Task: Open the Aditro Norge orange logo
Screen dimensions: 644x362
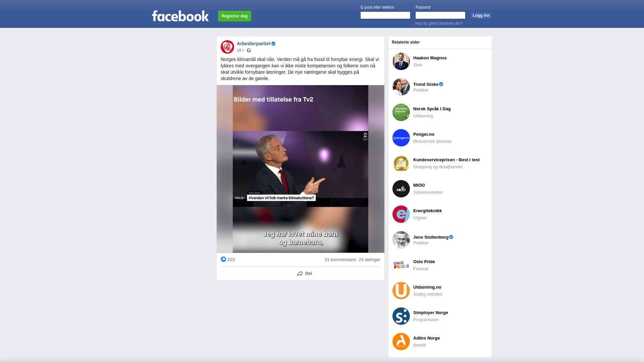Action: pyautogui.click(x=401, y=342)
